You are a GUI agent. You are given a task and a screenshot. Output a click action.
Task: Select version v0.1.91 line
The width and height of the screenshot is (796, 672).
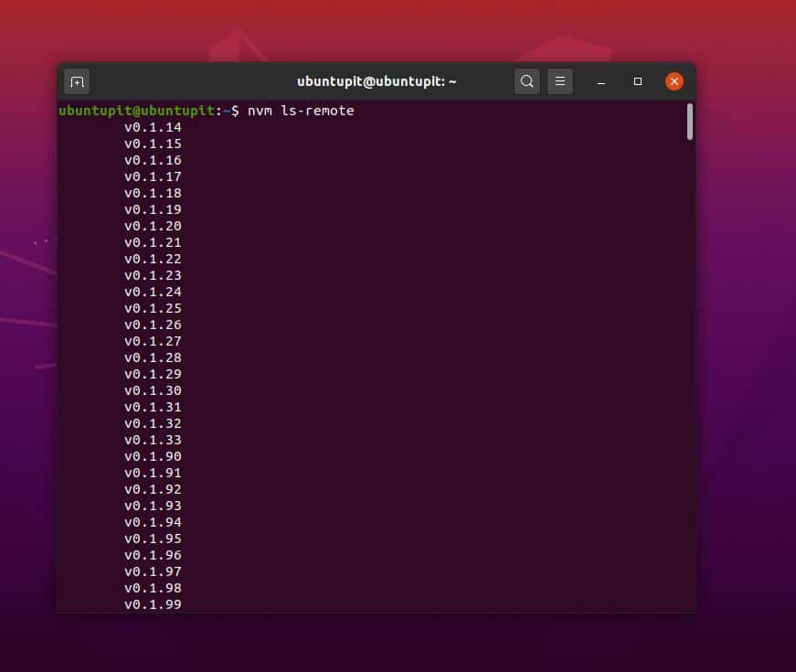[x=153, y=473]
